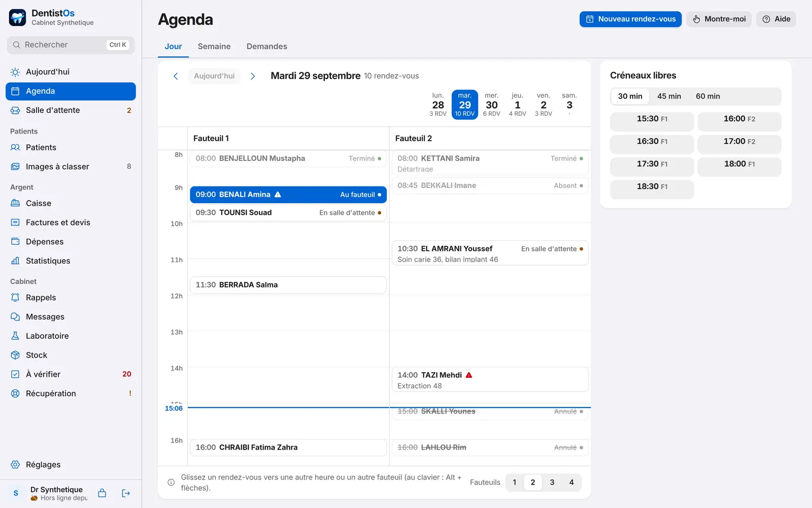The width and height of the screenshot is (812, 508).
Task: Open the Laboratoire flask icon
Action: [x=15, y=336]
